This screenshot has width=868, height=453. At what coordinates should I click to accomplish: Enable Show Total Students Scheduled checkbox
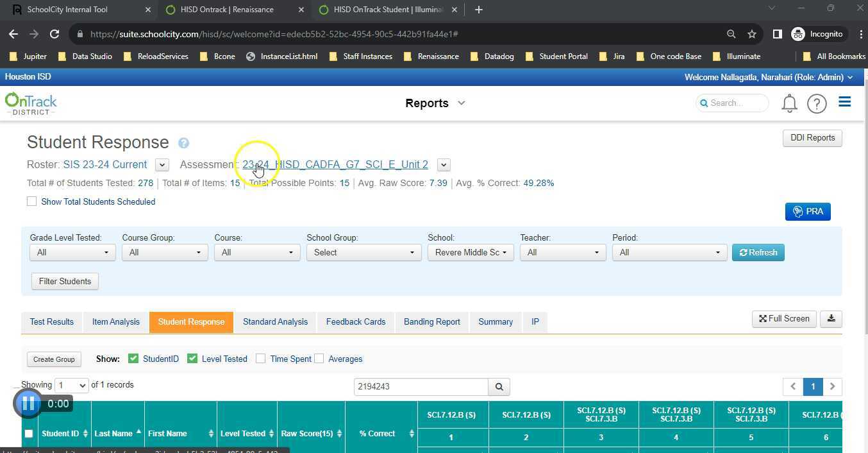31,201
